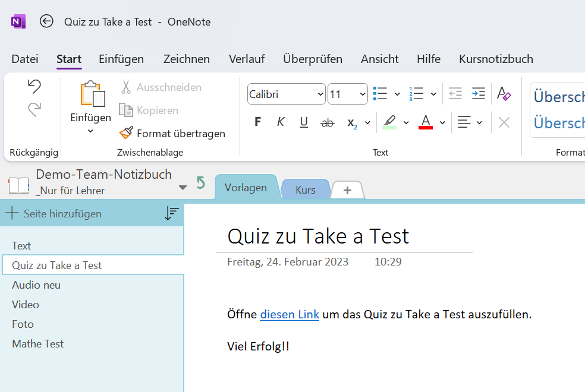Click the increase indent icon
Viewport: 585px width, 392px height.
pyautogui.click(x=479, y=94)
